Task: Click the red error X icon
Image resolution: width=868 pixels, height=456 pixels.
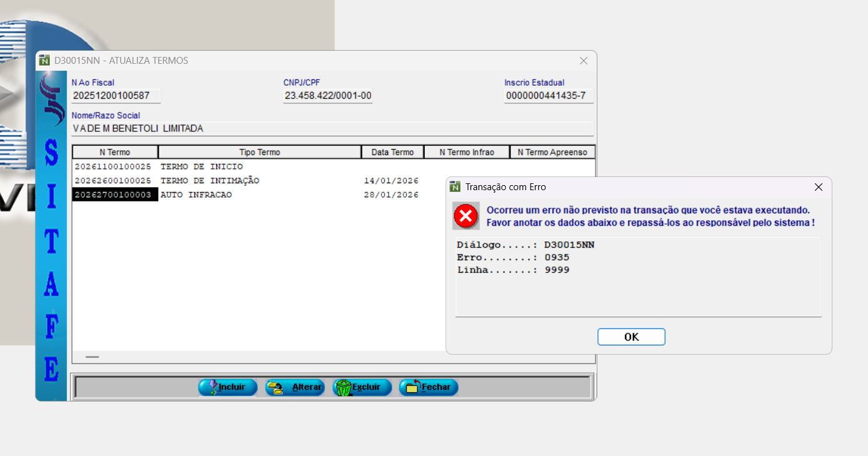Action: [x=466, y=216]
